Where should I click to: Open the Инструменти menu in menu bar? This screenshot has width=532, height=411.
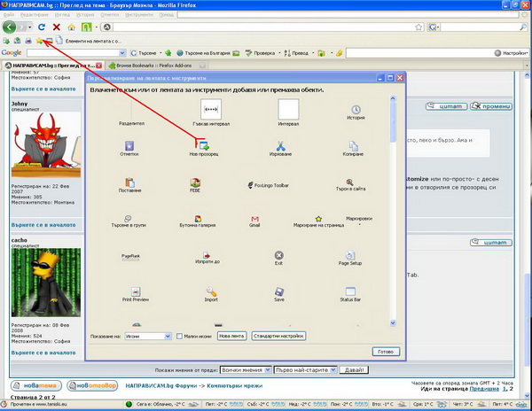[139, 15]
